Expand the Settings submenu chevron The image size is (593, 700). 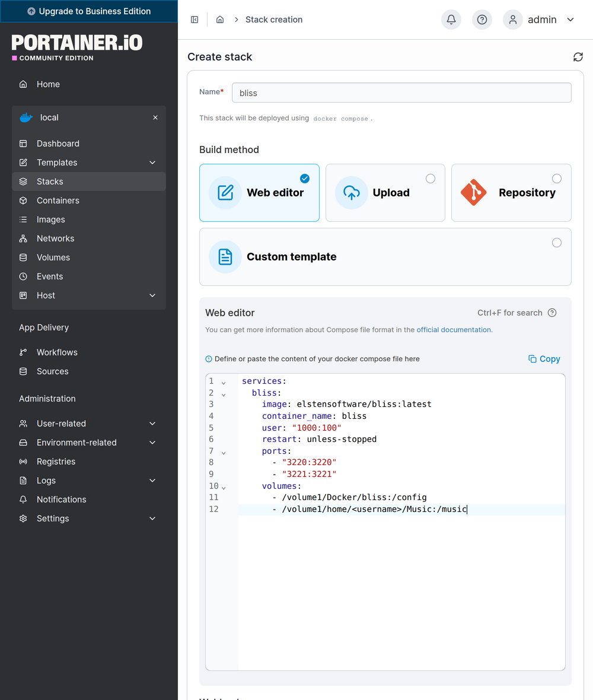[x=152, y=518]
